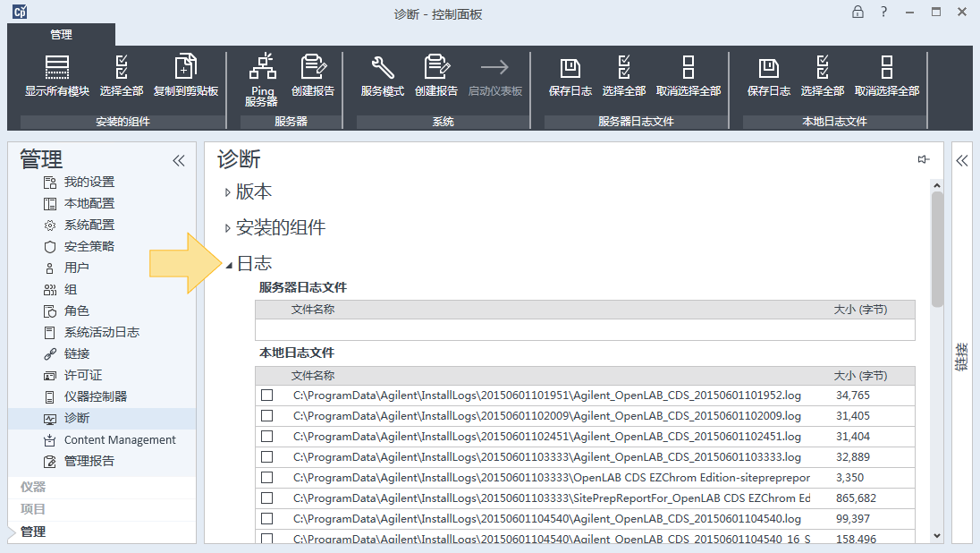Select all in 本地日志文件 ribbon group

(823, 75)
